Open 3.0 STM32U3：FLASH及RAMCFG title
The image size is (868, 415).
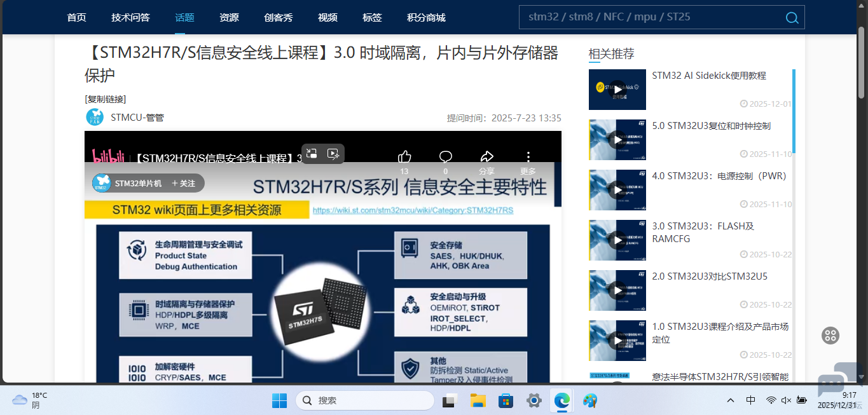pos(703,233)
